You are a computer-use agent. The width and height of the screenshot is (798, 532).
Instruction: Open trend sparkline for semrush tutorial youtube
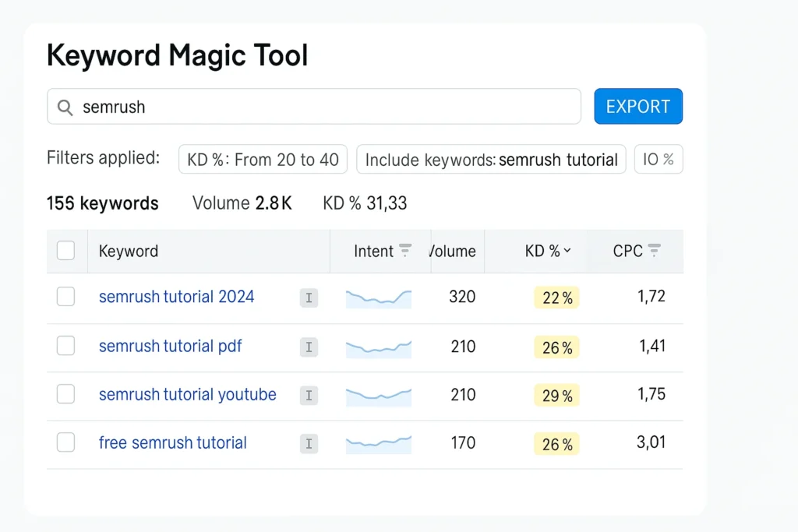[379, 396]
